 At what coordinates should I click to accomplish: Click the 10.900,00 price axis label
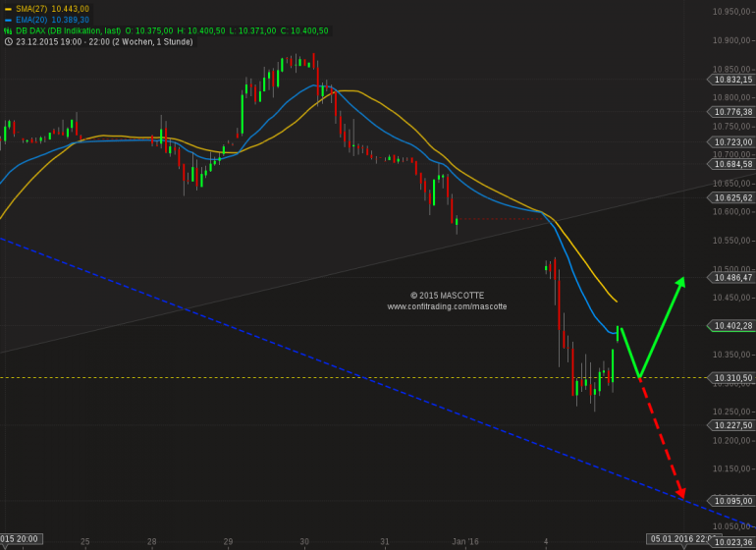(732, 40)
